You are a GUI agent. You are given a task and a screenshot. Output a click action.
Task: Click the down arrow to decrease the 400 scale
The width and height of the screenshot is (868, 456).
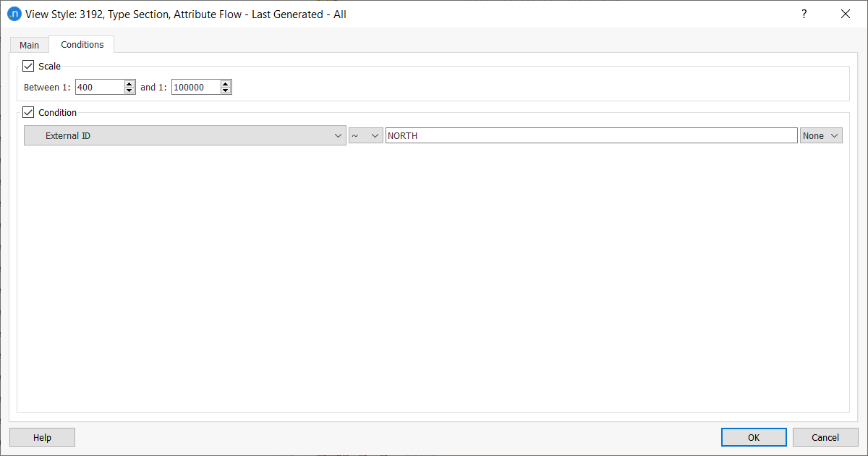129,90
